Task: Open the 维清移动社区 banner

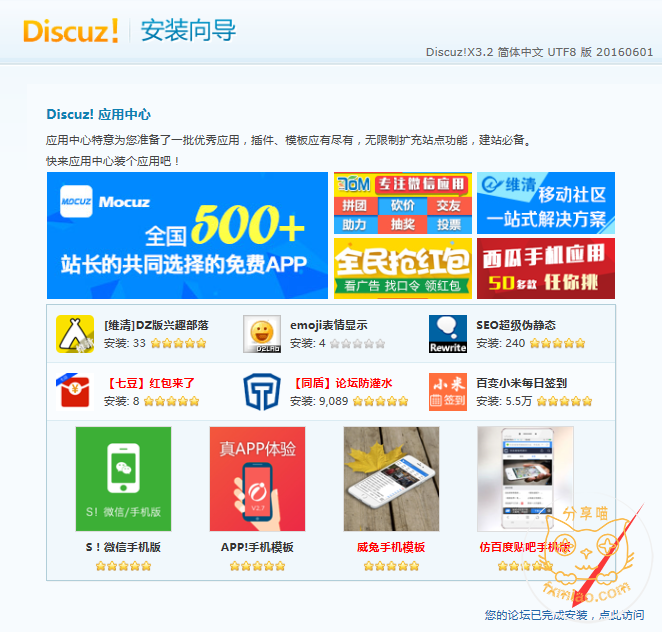Action: (x=545, y=203)
